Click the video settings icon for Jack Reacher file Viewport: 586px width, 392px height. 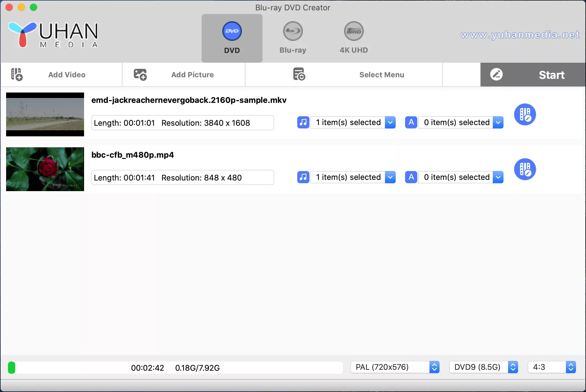(x=525, y=114)
